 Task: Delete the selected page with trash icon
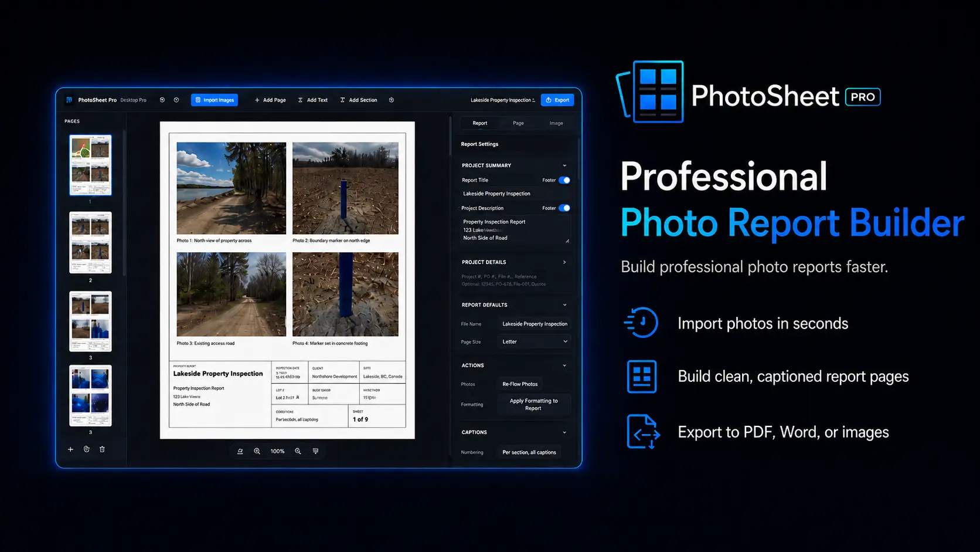pos(102,449)
